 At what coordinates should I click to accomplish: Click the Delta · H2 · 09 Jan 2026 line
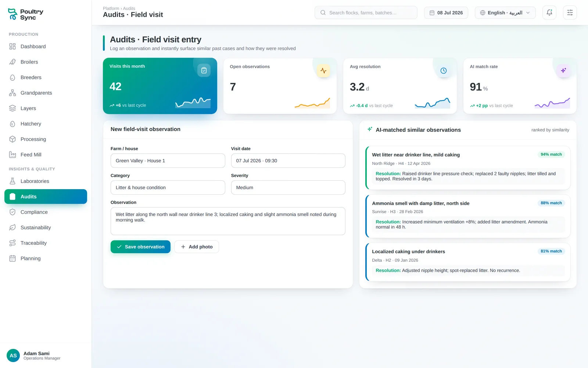pyautogui.click(x=395, y=260)
